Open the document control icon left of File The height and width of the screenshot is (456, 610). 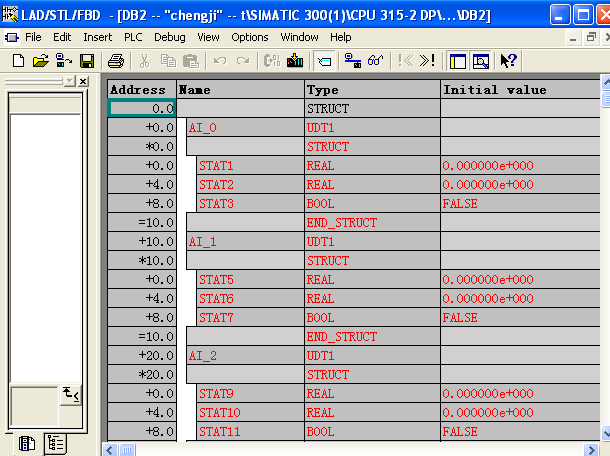click(11, 37)
